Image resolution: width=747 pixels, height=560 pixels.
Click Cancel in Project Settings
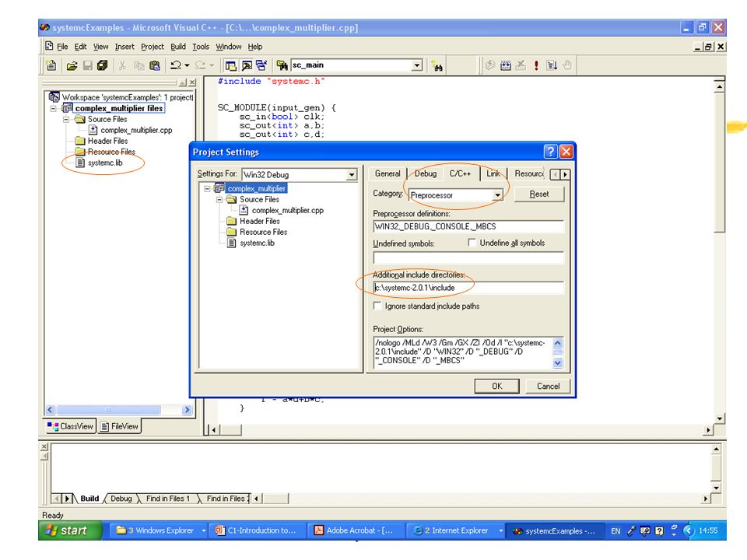pyautogui.click(x=548, y=387)
